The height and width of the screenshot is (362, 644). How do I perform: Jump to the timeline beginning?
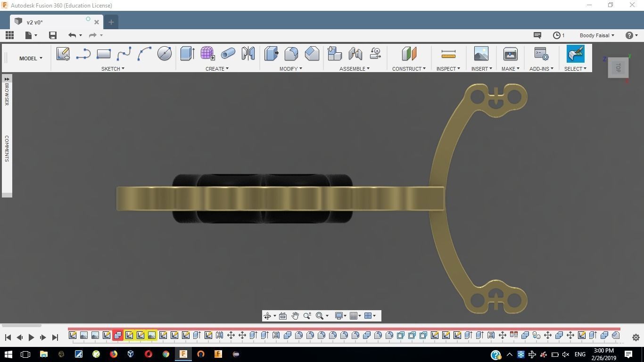[x=8, y=337]
